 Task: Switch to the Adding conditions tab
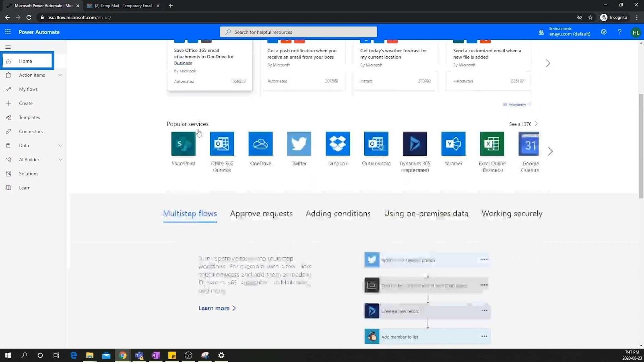point(338,214)
